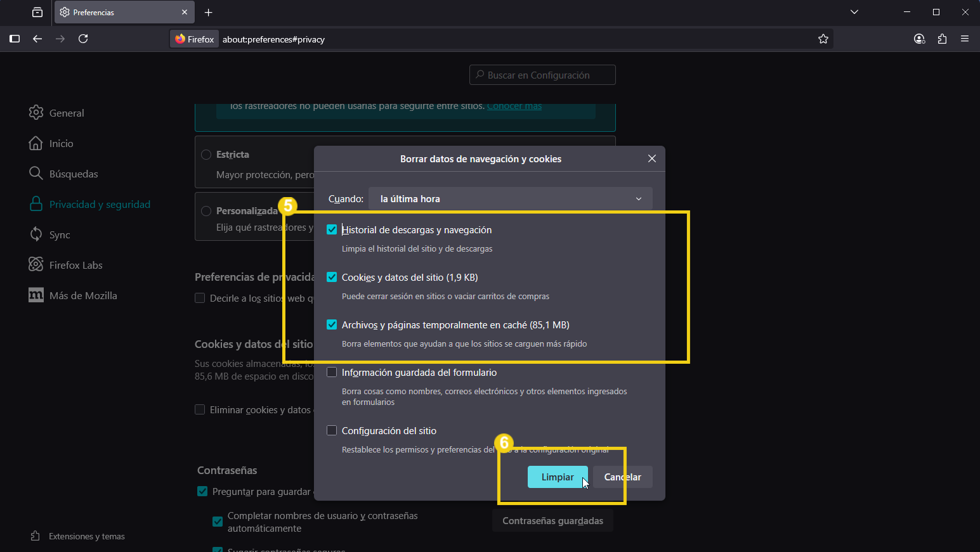The height and width of the screenshot is (552, 980).
Task: Open the General settings category
Action: coord(66,113)
